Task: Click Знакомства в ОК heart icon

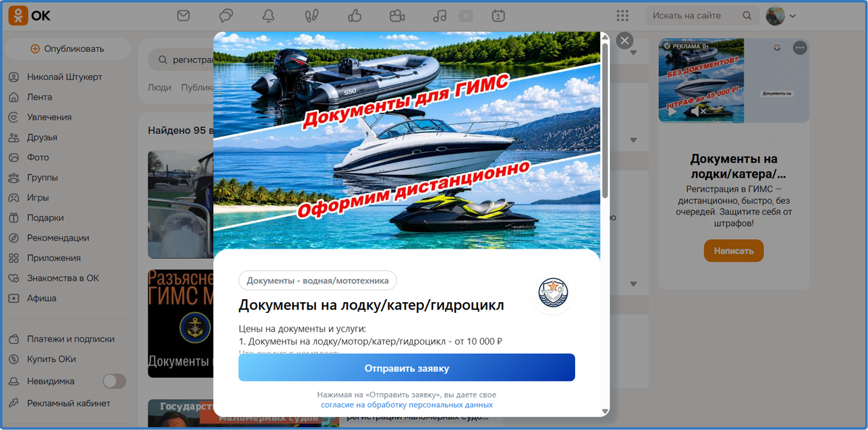Action: point(13,278)
